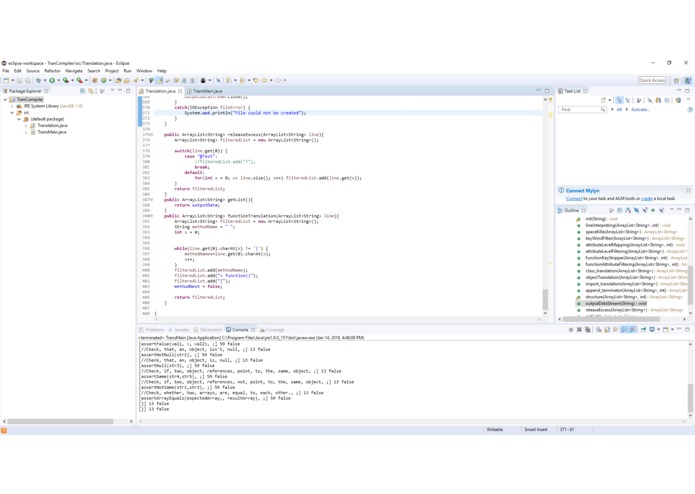Click the Task List help icon
Image resolution: width=695 pixels, height=494 pixels.
(690, 109)
